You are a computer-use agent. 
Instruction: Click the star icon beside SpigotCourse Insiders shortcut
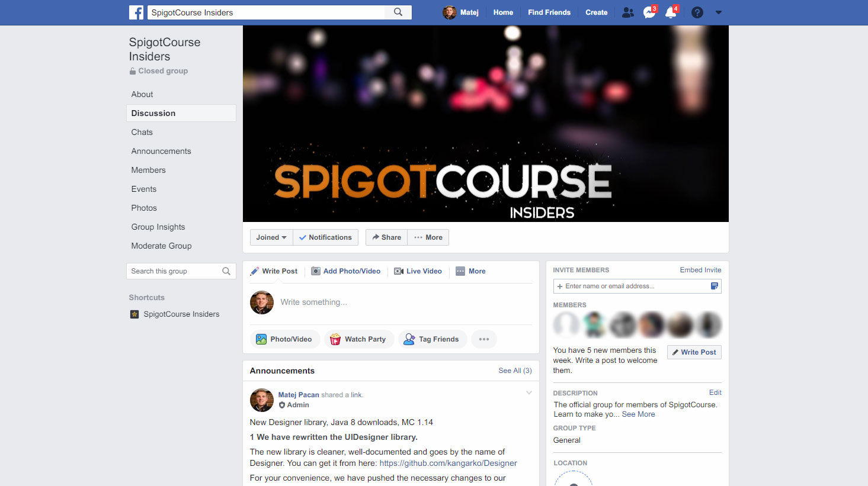tap(134, 314)
